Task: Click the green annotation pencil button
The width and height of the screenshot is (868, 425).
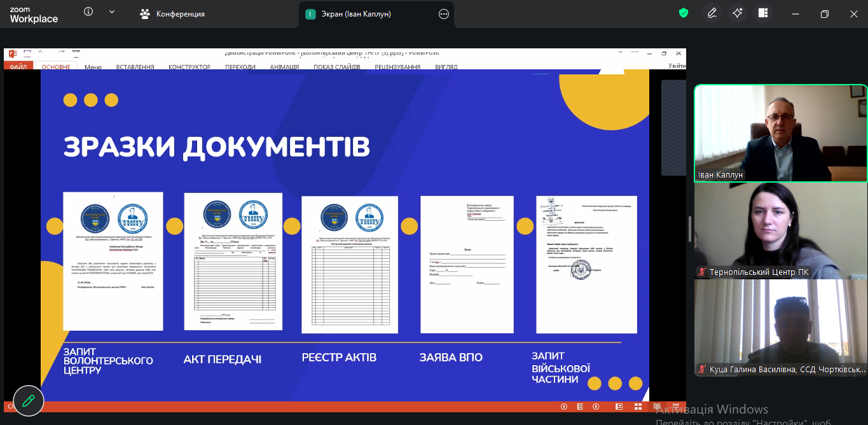Action: pyautogui.click(x=29, y=401)
